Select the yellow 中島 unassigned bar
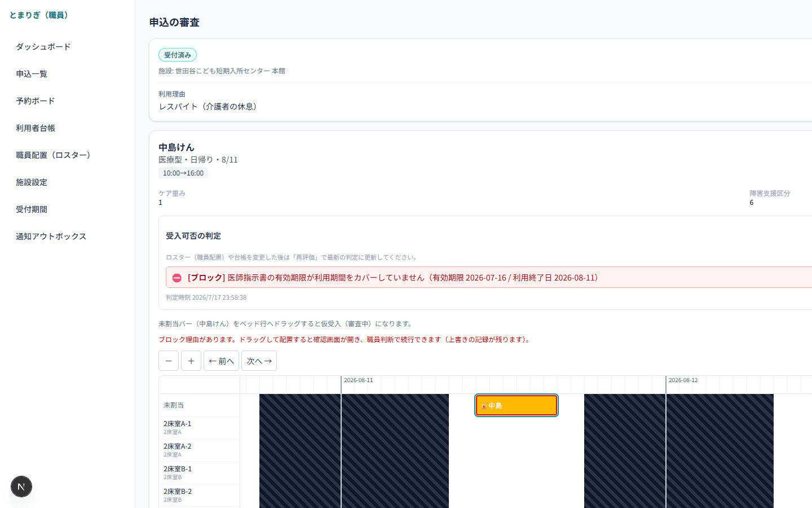 coord(517,405)
